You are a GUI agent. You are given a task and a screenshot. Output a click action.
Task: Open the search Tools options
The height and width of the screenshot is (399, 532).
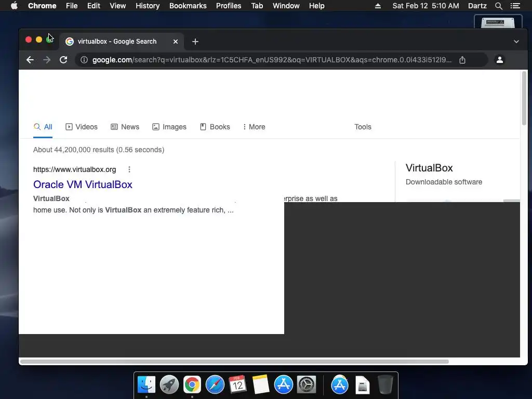point(363,127)
